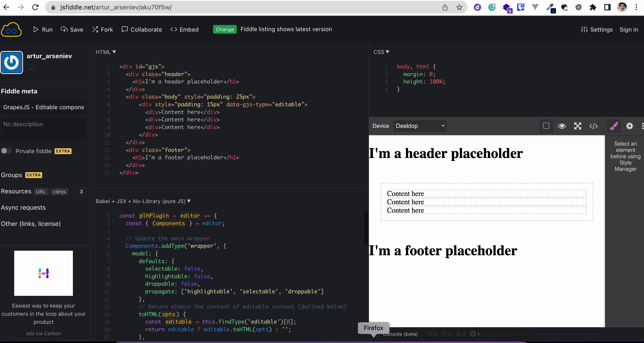Open the Embed menu item
The width and height of the screenshot is (644, 343).
point(185,30)
